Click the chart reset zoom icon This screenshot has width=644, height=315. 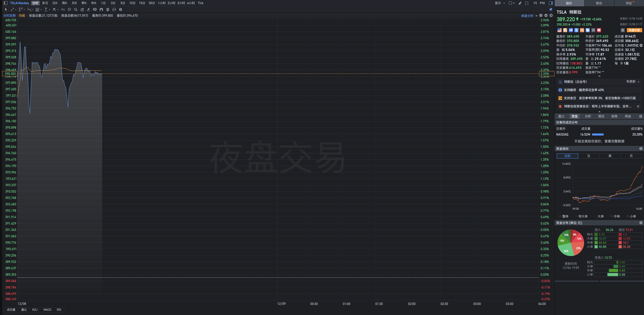click(541, 15)
